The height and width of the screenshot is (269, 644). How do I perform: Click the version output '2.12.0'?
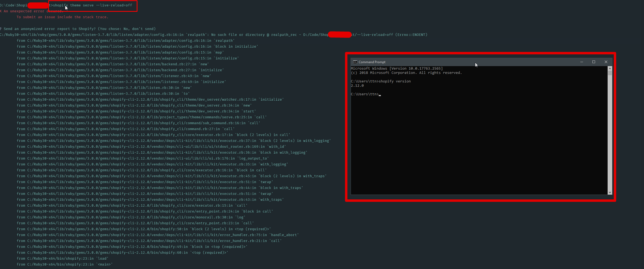click(357, 86)
